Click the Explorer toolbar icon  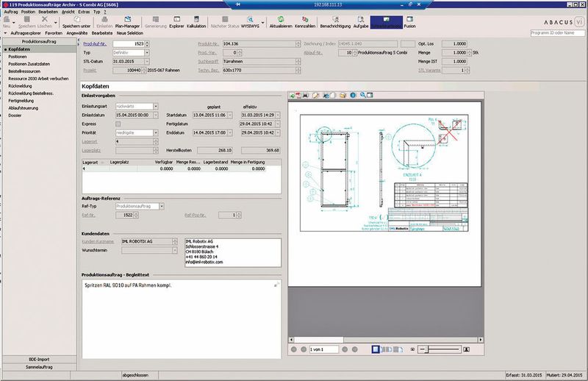tap(176, 22)
